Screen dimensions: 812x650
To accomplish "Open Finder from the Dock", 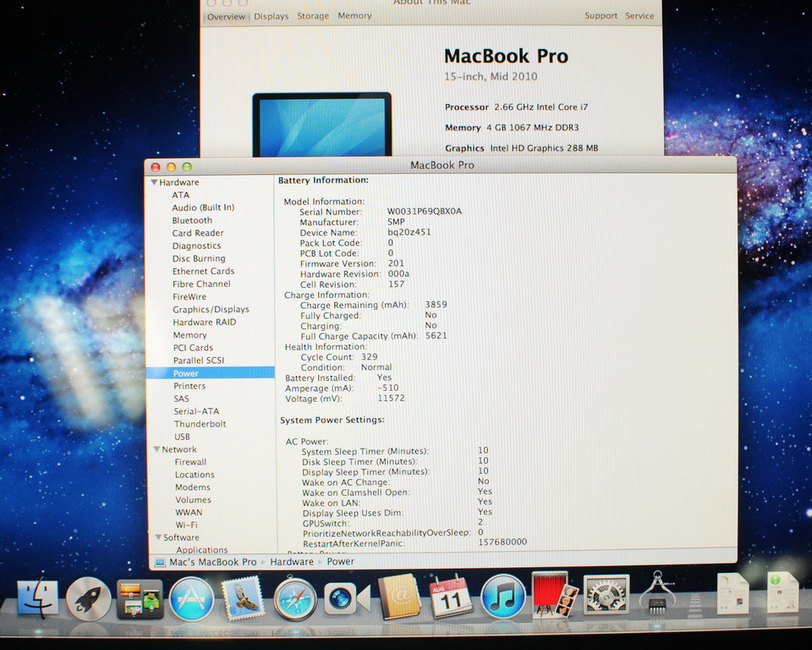I will coord(37,598).
